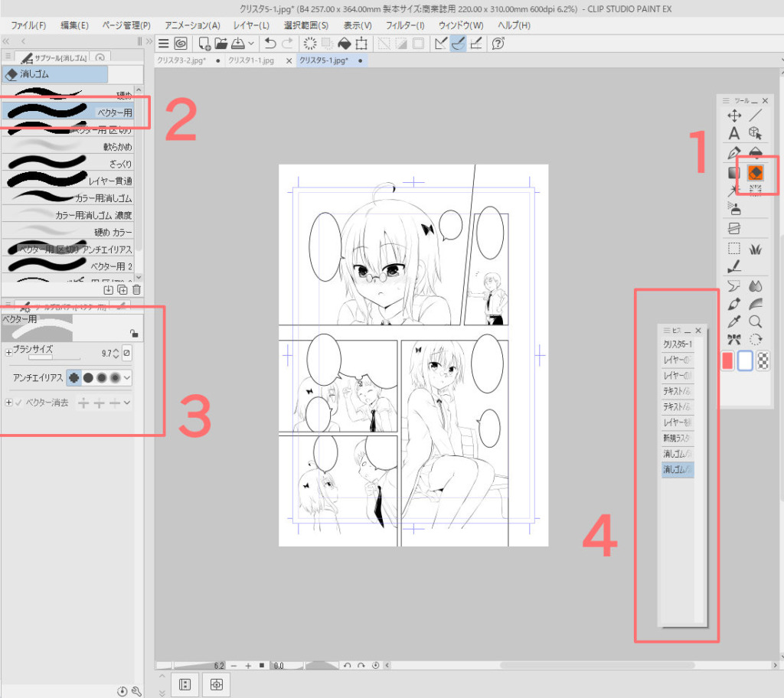
Task: Toggle the Vector erase checkmark
Action: pyautogui.click(x=18, y=403)
